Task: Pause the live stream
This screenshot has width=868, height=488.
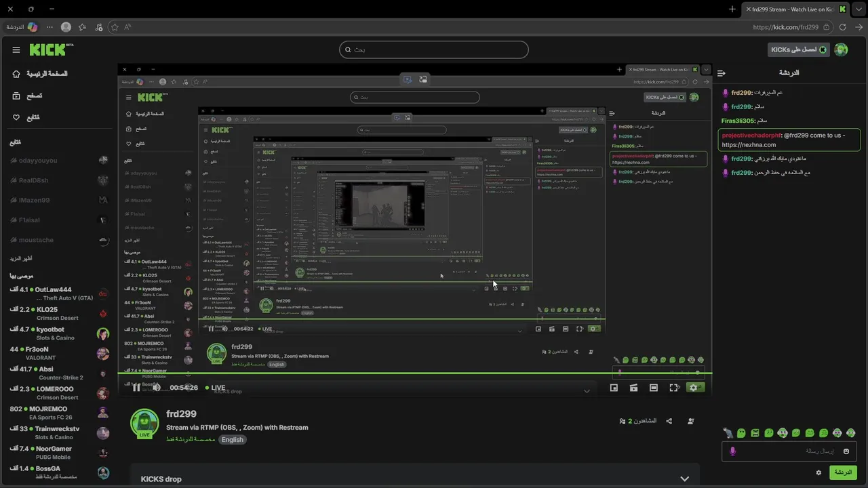Action: [x=136, y=388]
